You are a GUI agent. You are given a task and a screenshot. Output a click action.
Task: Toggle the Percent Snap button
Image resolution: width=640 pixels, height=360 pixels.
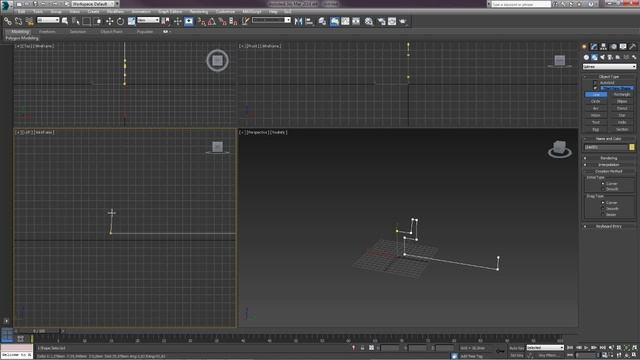[x=222, y=21]
